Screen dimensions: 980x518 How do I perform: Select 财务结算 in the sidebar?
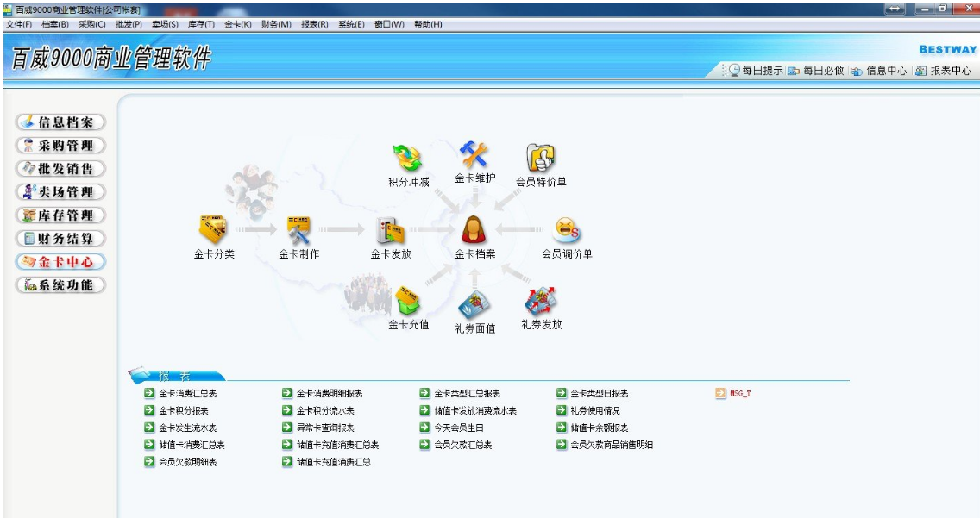60,239
